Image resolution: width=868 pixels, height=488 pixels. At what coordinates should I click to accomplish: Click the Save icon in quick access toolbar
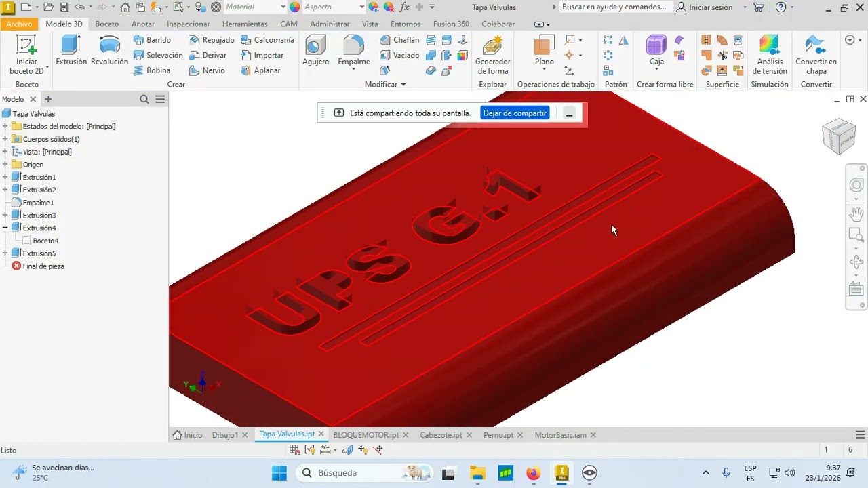[x=64, y=7]
